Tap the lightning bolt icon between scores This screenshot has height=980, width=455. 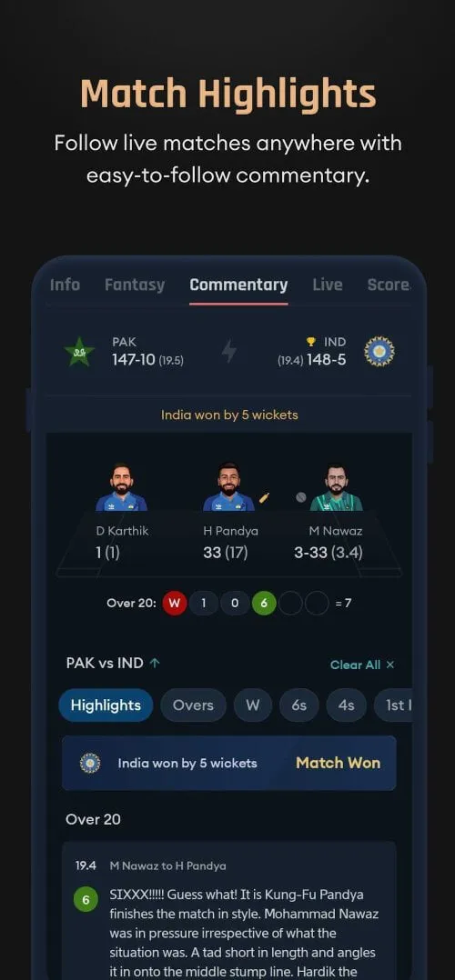(229, 351)
